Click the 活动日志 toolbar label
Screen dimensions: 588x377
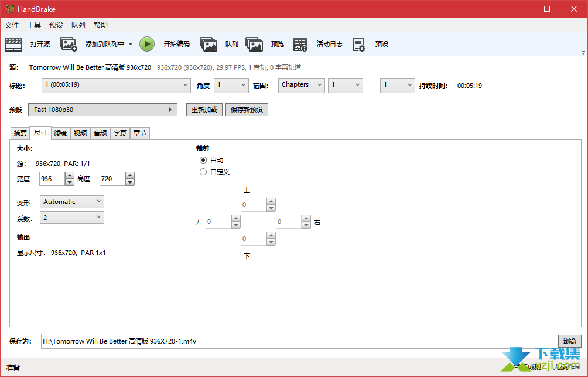(330, 44)
